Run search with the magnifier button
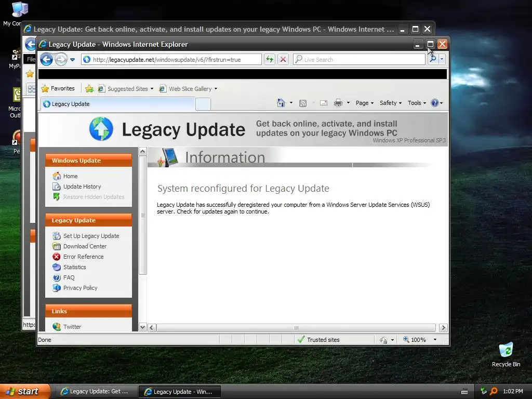The width and height of the screenshot is (532, 399). (433, 59)
